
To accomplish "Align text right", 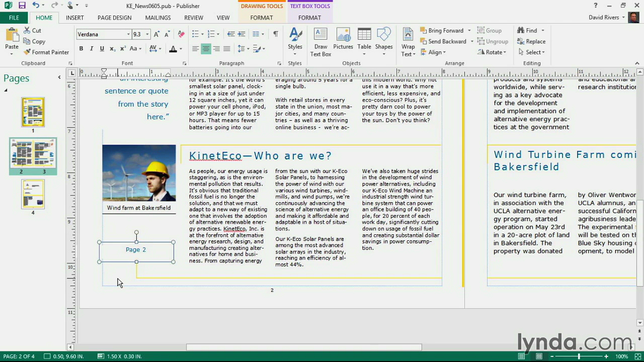I will tap(216, 49).
